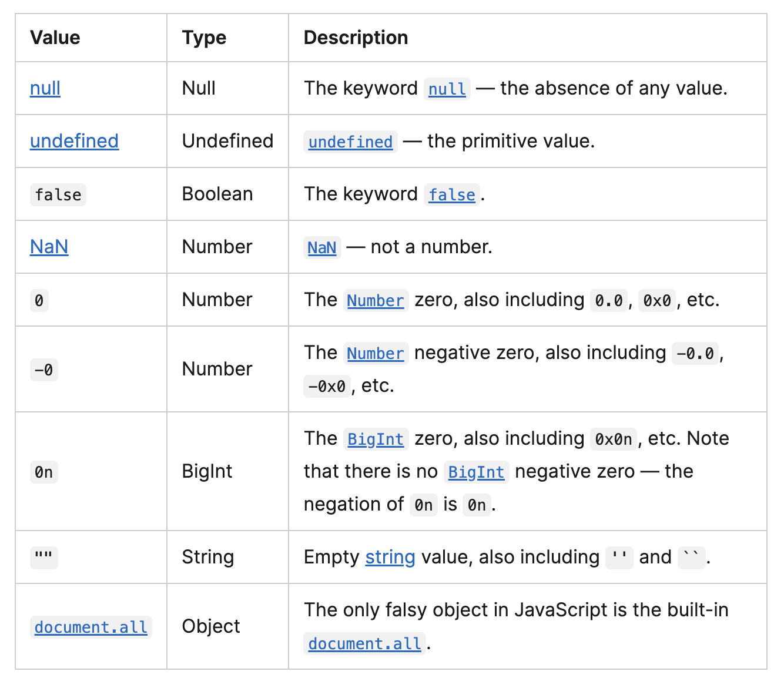Screen dimensions: 784x678
Task: Open NaN code link in Description column
Action: click(322, 247)
